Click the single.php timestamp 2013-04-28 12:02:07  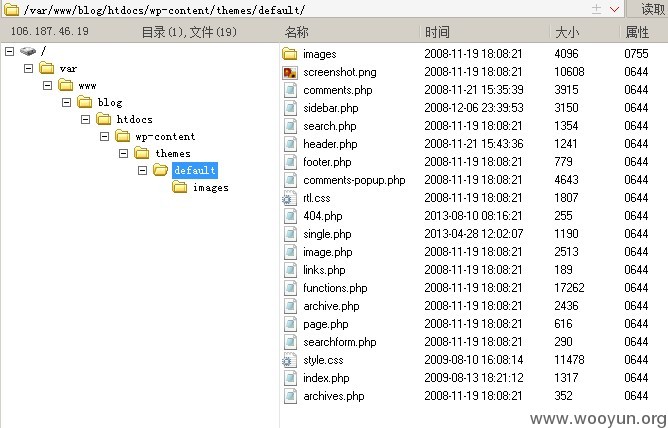point(474,234)
